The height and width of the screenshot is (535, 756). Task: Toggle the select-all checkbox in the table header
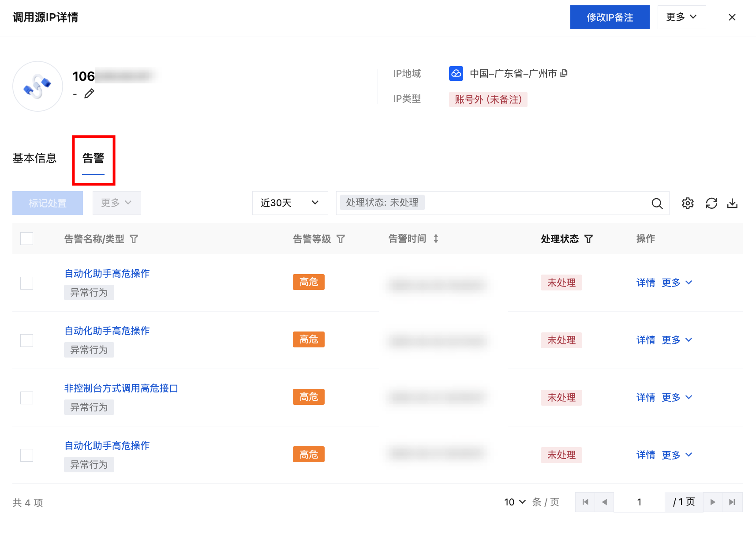point(27,238)
